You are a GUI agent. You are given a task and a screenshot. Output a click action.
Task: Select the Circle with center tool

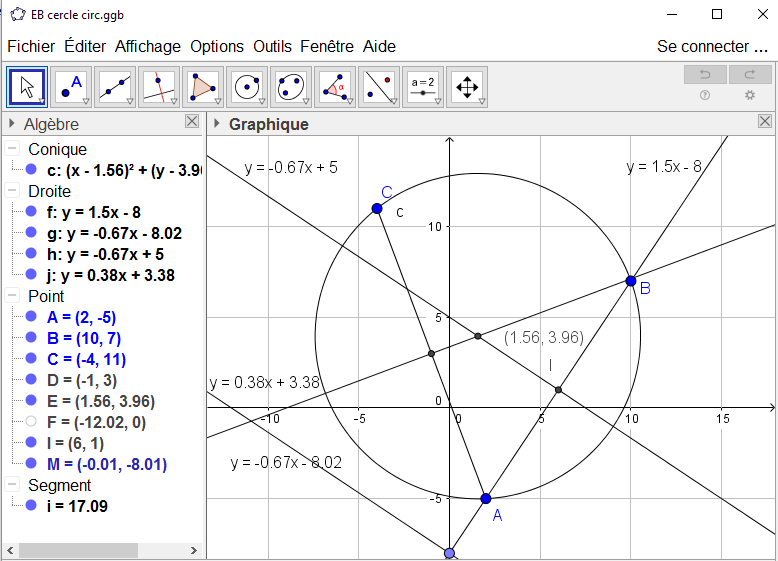pos(247,87)
